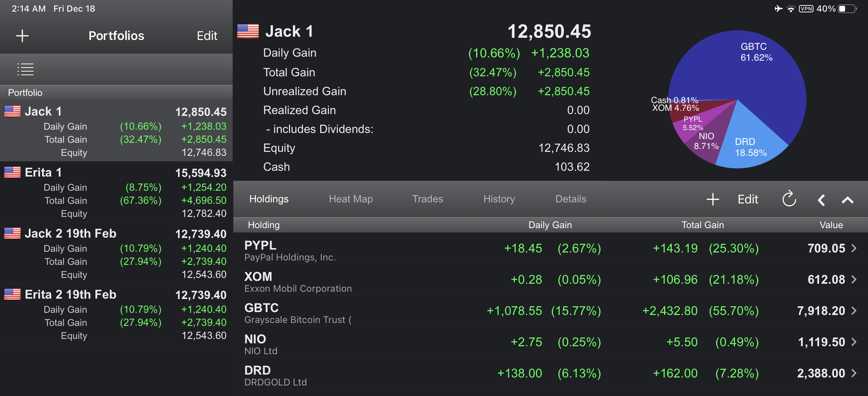This screenshot has height=396, width=868.
Task: Expand DRD holding details chevron
Action: tap(854, 373)
